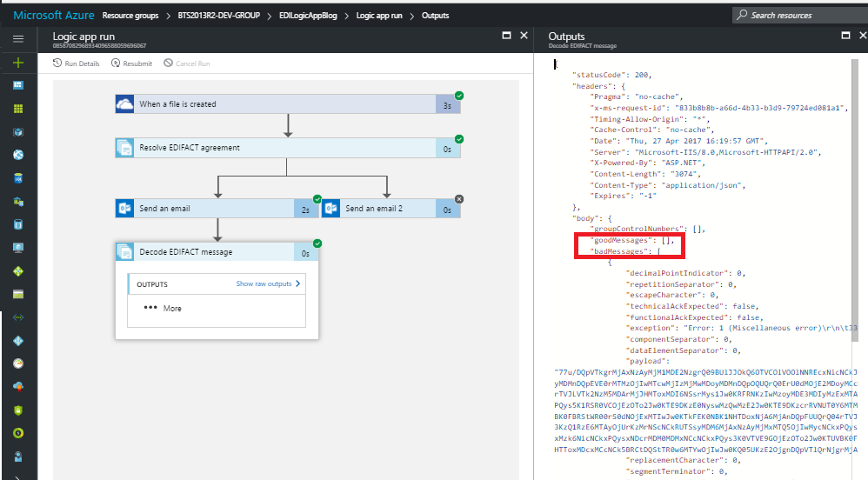This screenshot has height=480, width=868.
Task: Click the Cancel Run button
Action: point(187,63)
